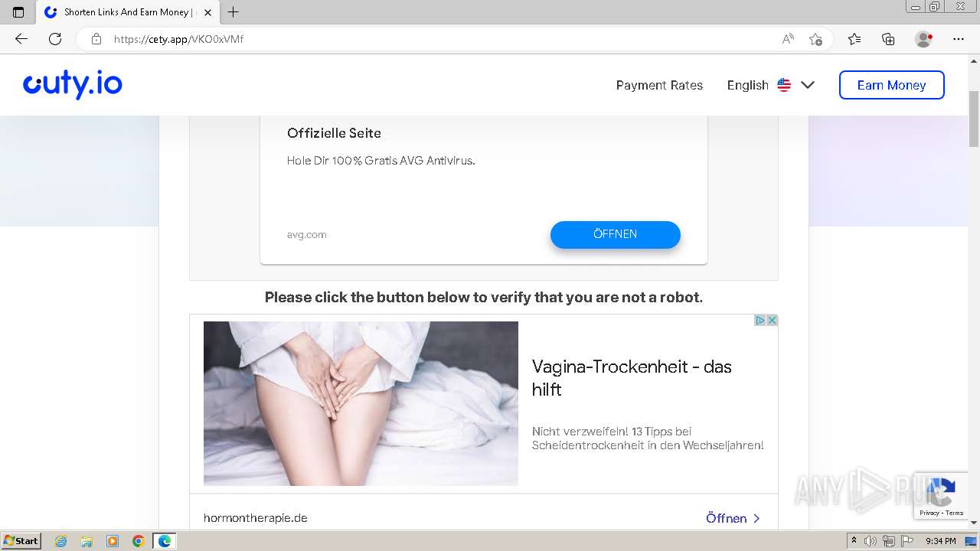Launch Internet Explorer from taskbar
This screenshot has width=980, height=551.
click(61, 541)
